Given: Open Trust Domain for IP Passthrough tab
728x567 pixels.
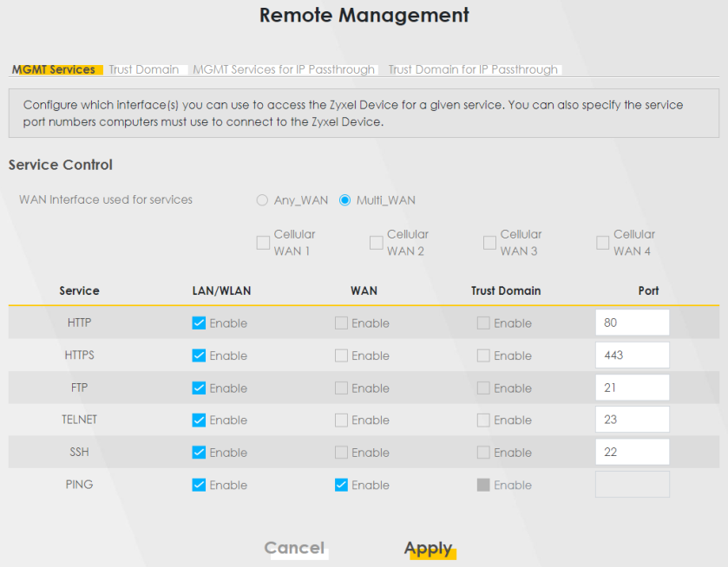Looking at the screenshot, I should 473,69.
